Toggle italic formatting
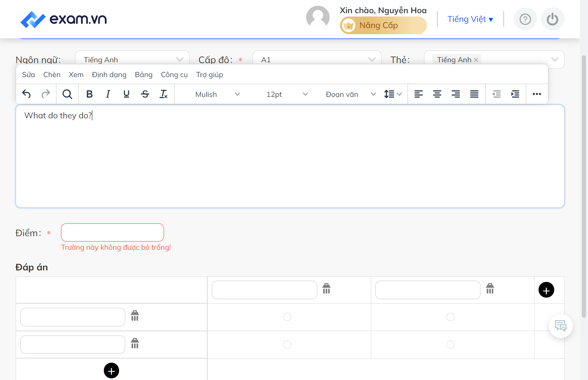This screenshot has width=588, height=380. click(x=108, y=94)
